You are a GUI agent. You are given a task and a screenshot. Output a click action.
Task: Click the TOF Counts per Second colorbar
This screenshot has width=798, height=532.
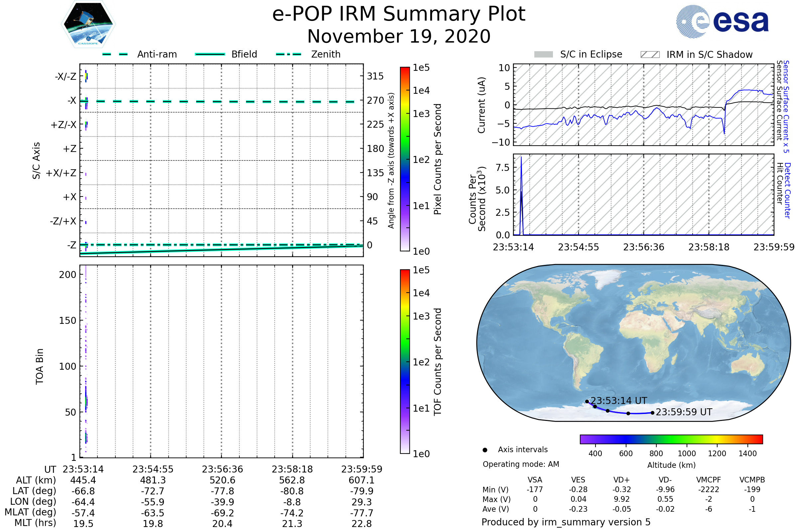click(405, 362)
